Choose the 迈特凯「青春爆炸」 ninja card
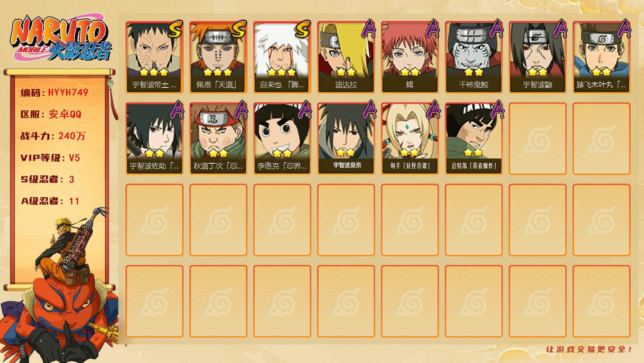The width and height of the screenshot is (644, 363). point(474,139)
